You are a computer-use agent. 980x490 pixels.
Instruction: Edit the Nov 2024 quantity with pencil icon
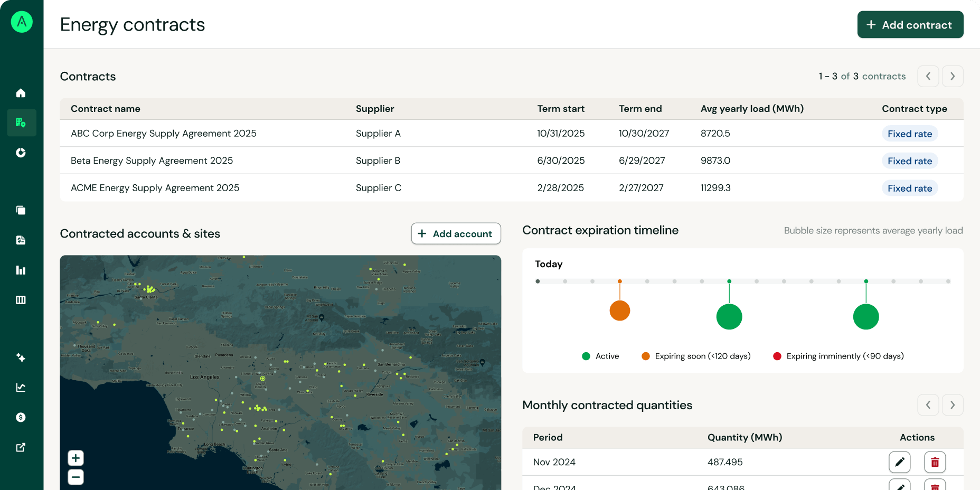pyautogui.click(x=899, y=462)
